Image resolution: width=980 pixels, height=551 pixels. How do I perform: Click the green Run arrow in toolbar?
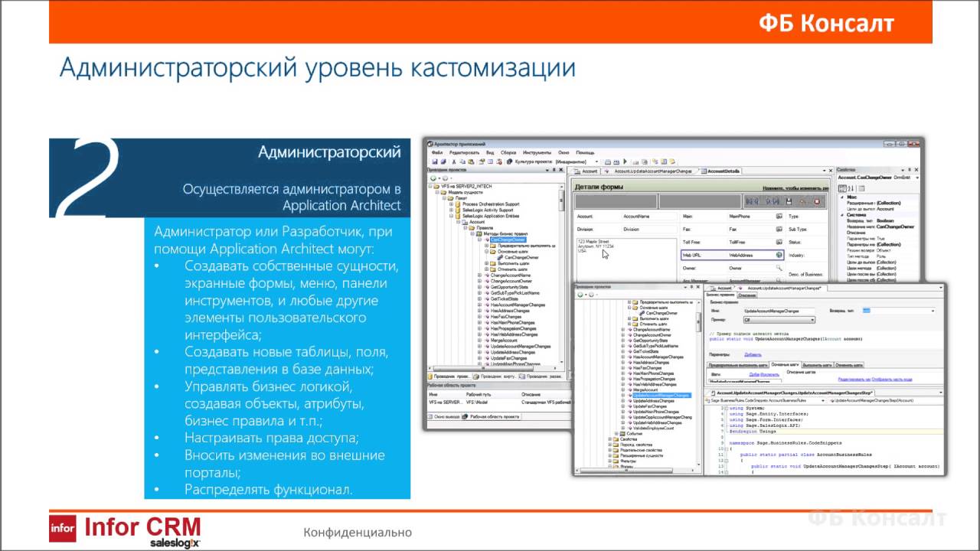[625, 161]
